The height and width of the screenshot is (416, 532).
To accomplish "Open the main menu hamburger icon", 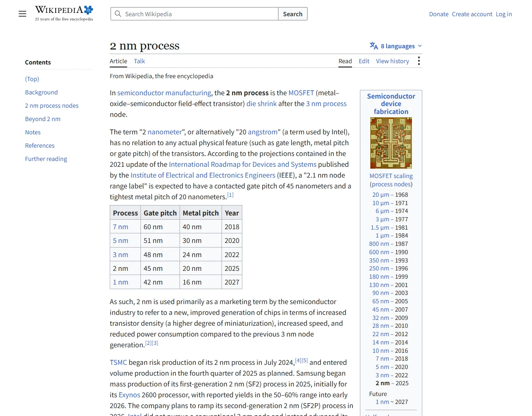I will (x=22, y=14).
